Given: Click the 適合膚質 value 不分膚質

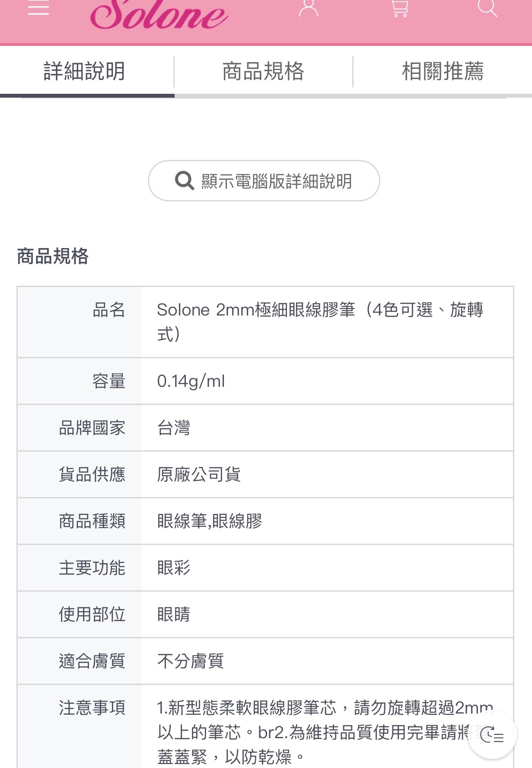Looking at the screenshot, I should tap(191, 661).
